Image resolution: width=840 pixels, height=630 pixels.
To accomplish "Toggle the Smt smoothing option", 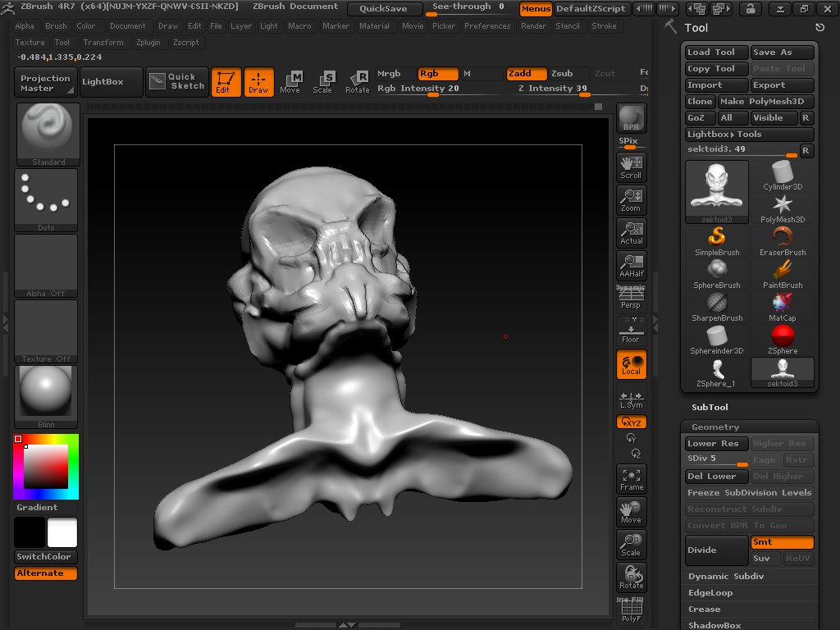I will tap(782, 542).
